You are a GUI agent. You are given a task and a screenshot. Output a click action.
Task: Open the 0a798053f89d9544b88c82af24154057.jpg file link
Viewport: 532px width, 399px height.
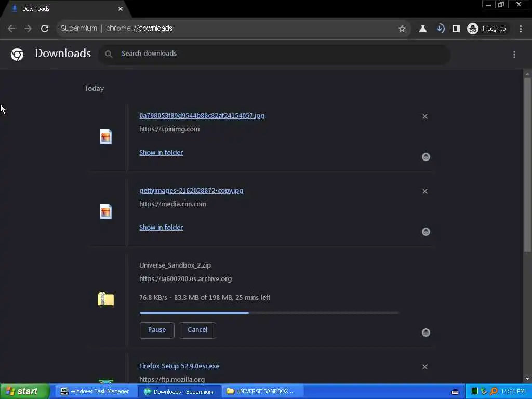pos(202,116)
